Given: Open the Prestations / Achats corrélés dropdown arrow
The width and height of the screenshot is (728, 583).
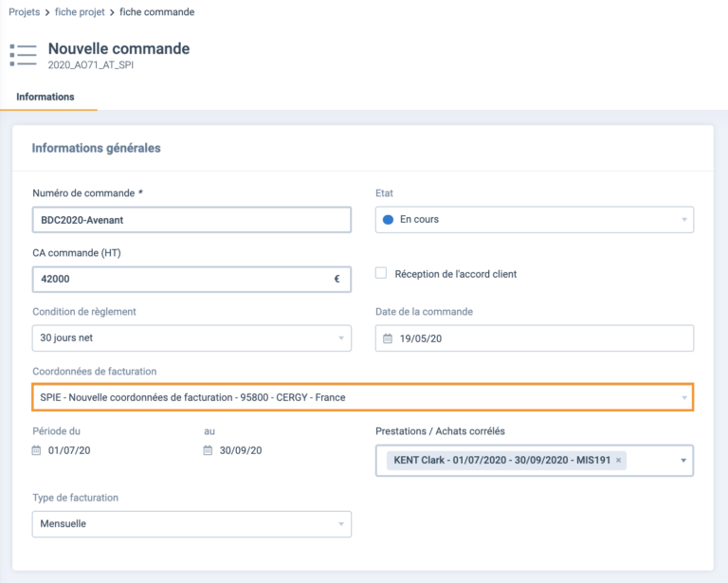Looking at the screenshot, I should tap(683, 461).
